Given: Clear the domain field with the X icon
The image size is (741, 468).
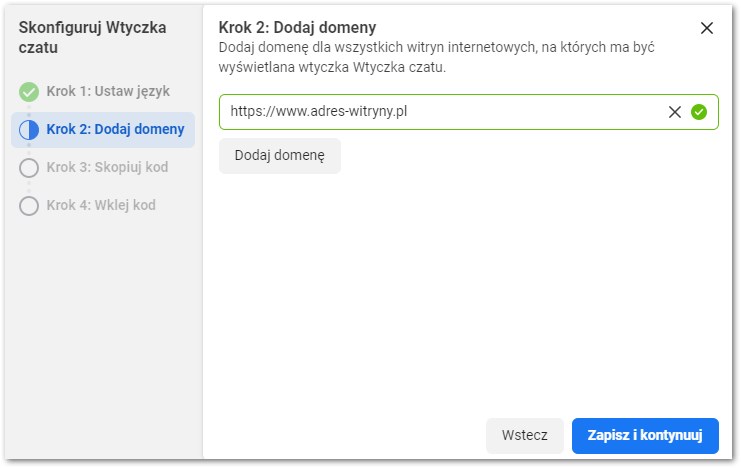Looking at the screenshot, I should point(674,112).
